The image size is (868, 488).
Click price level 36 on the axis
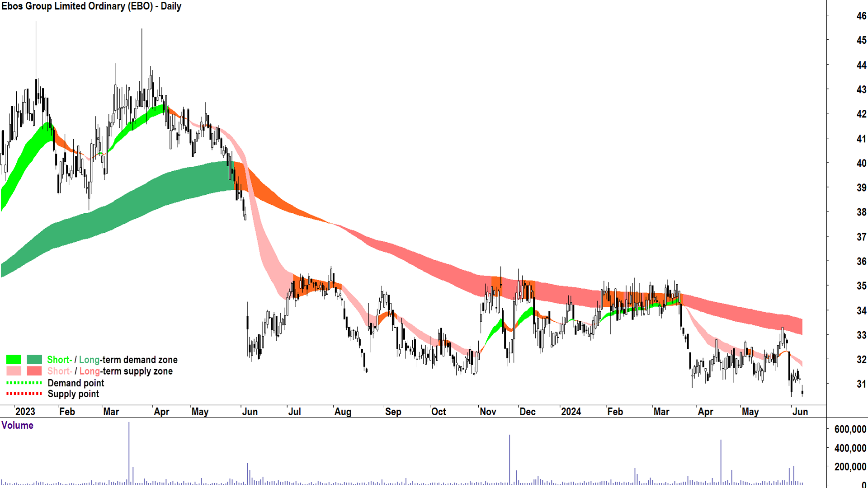[861, 261]
